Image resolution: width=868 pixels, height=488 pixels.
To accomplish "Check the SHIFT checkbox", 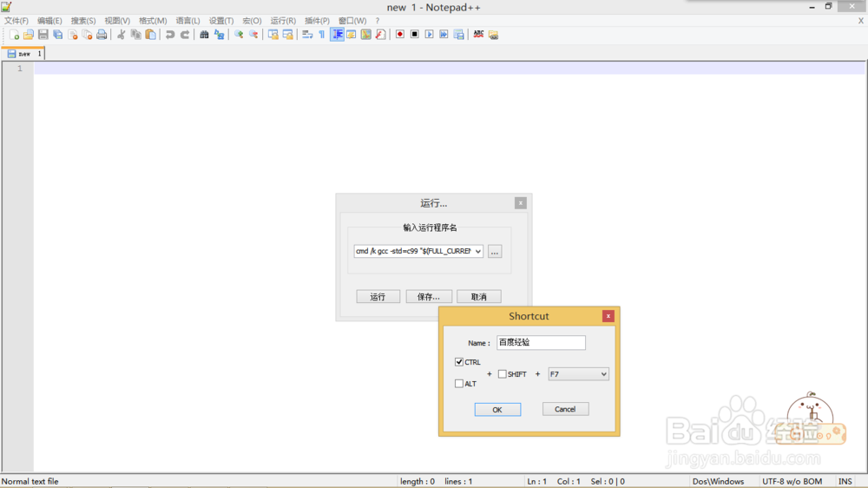I will point(502,374).
